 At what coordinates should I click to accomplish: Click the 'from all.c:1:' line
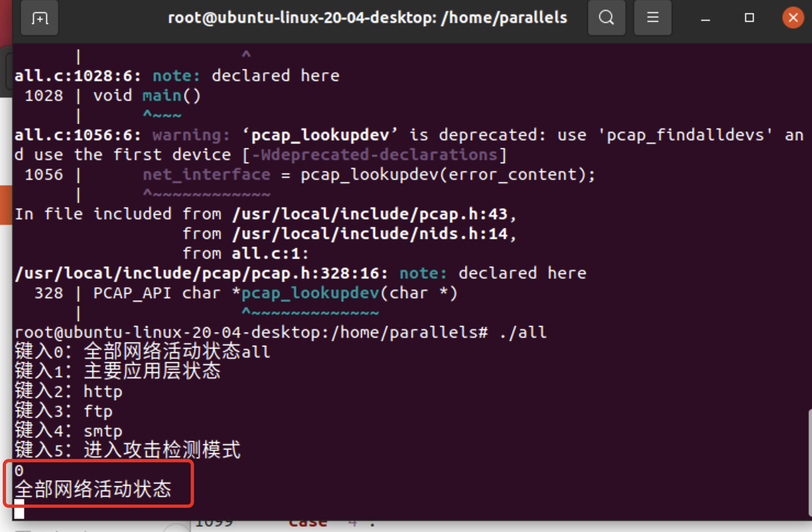click(246, 253)
